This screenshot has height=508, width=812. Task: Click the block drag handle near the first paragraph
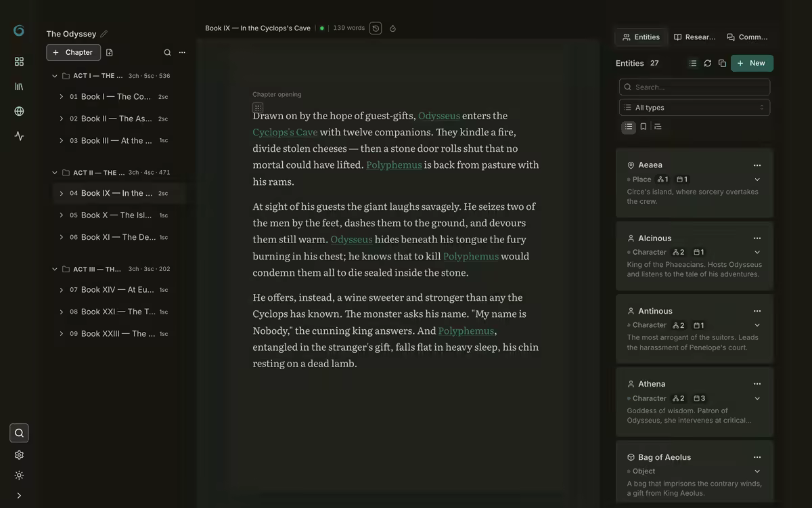coord(258,108)
